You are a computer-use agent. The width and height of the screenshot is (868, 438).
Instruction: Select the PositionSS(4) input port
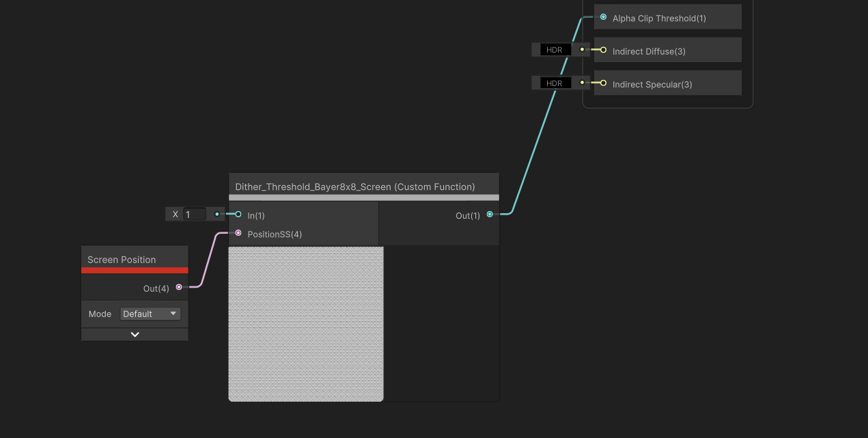(238, 234)
